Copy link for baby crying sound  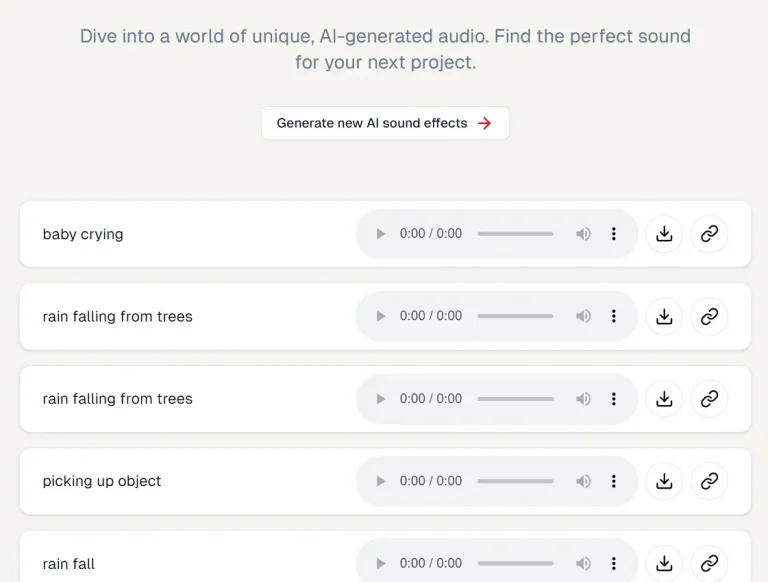tap(709, 234)
